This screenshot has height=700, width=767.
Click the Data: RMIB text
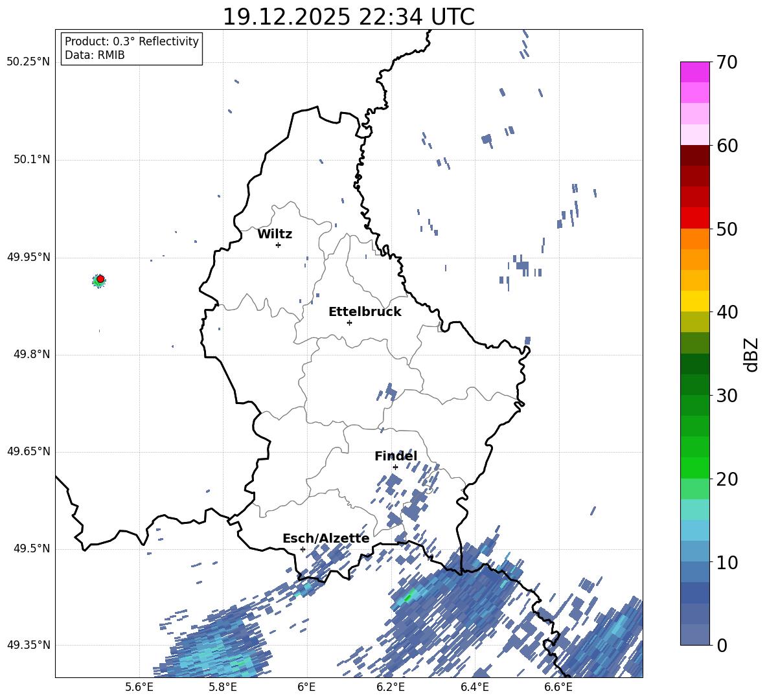click(95, 55)
